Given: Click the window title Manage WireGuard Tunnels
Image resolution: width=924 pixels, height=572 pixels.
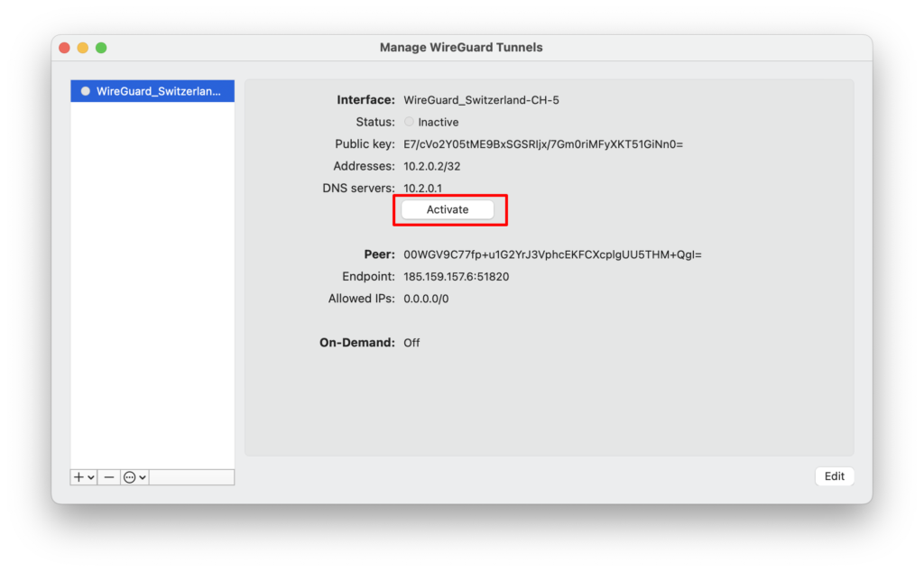Looking at the screenshot, I should click(x=461, y=48).
